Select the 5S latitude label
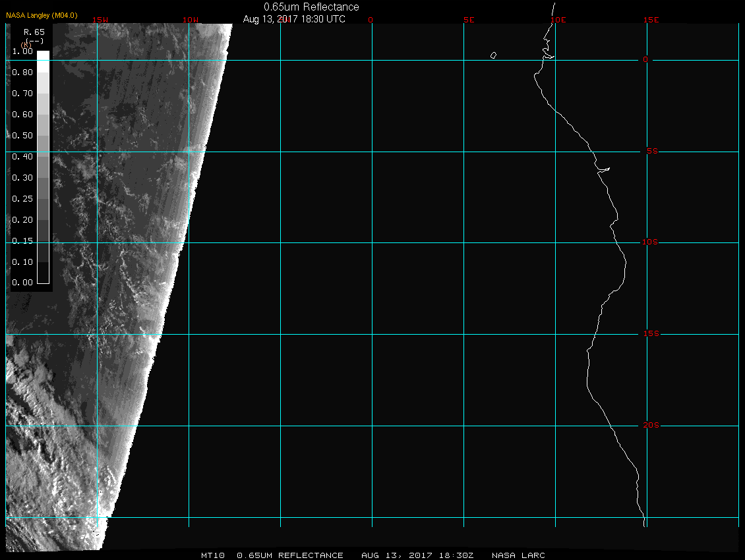 click(650, 152)
